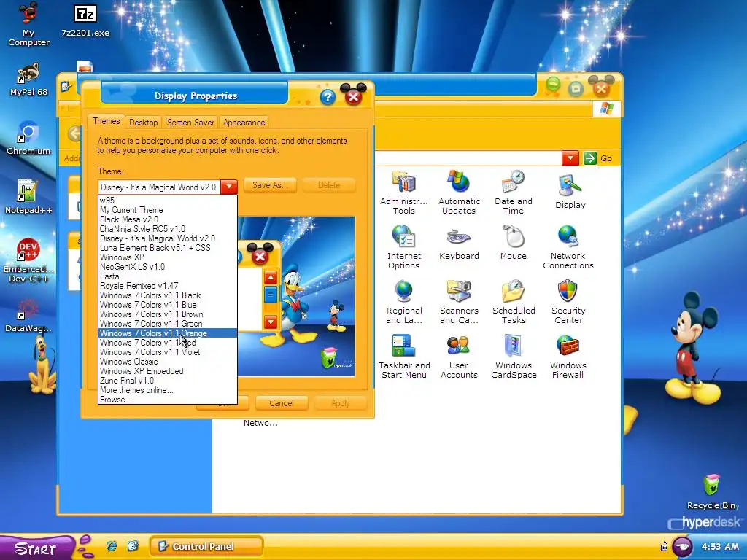Select My Computer desktop icon
747x560 pixels.
coord(28,24)
